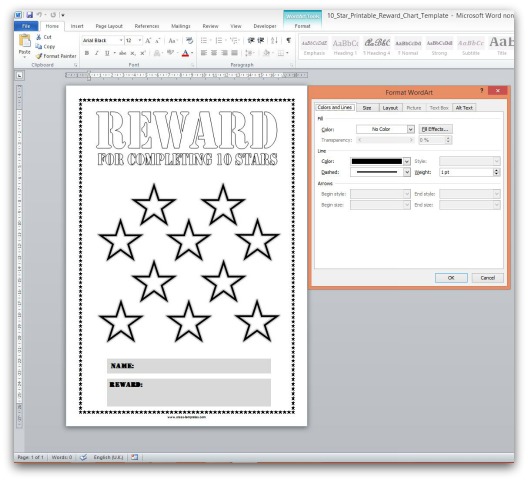Open Format WordArt dialog help
This screenshot has height=481, width=528.
482,91
